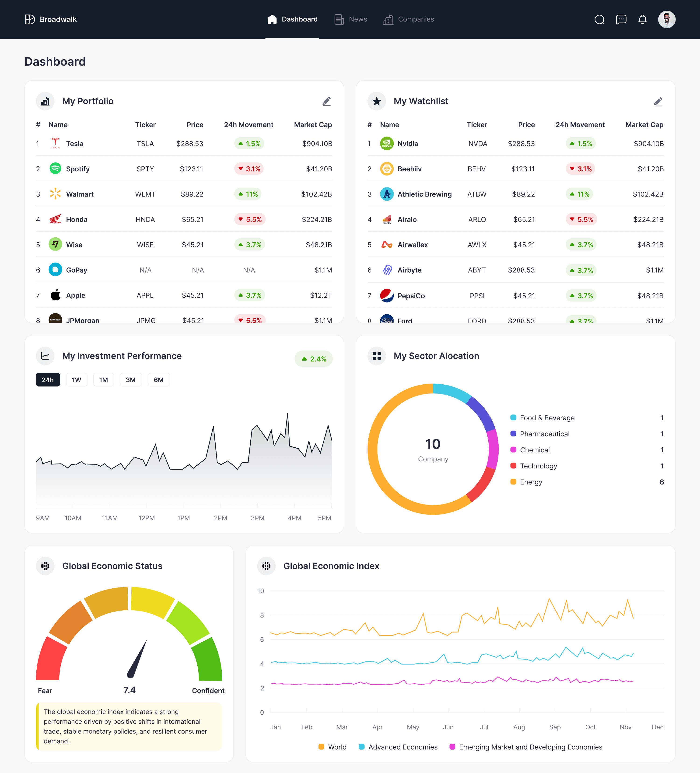The height and width of the screenshot is (773, 700).
Task: Click the Market Cap header in My Portfolio
Action: click(313, 125)
